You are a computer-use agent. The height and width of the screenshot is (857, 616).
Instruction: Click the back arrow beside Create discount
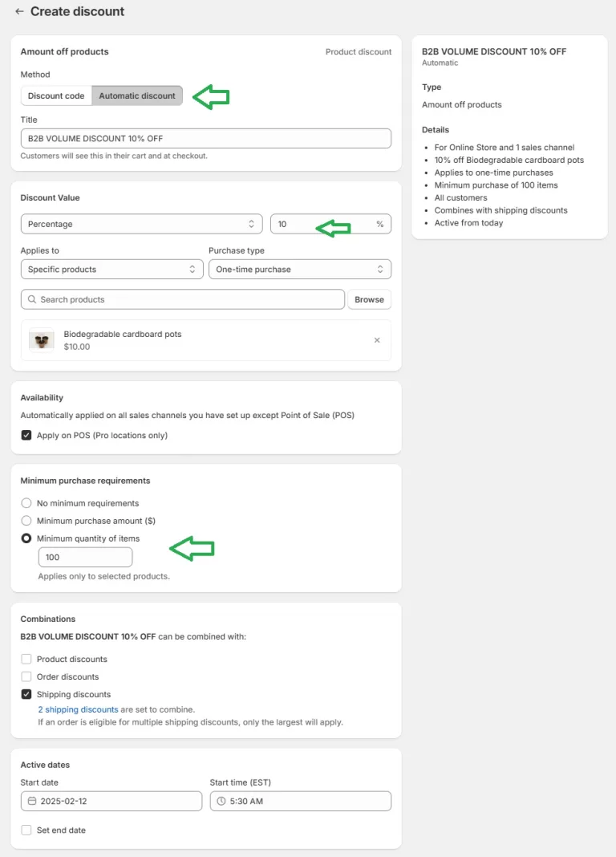click(x=20, y=11)
